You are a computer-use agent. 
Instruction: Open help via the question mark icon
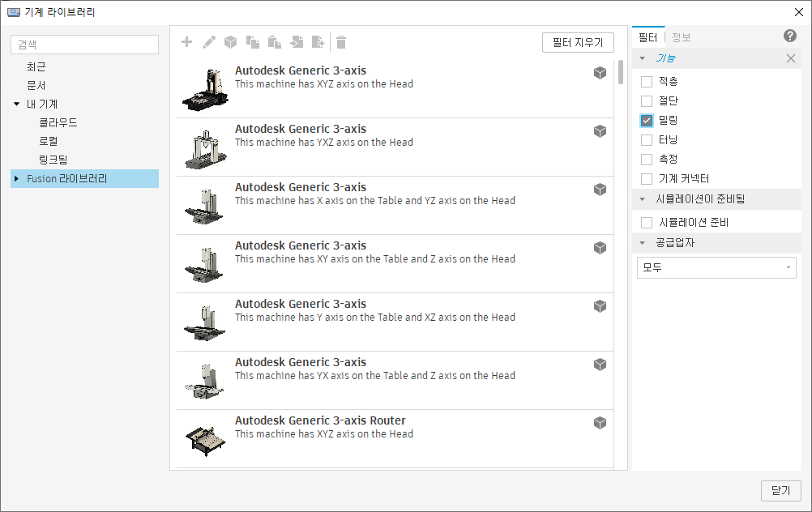pyautogui.click(x=790, y=36)
